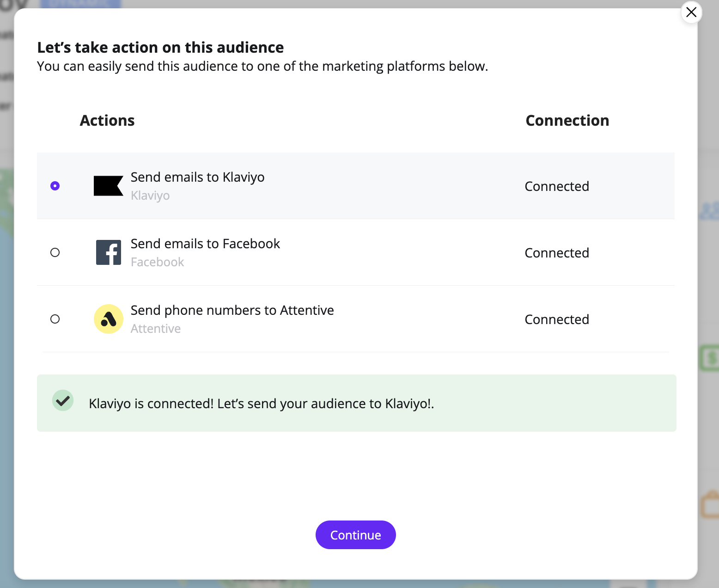Click the Connected status for Attentive
Screen dimensions: 719x588
click(x=557, y=319)
